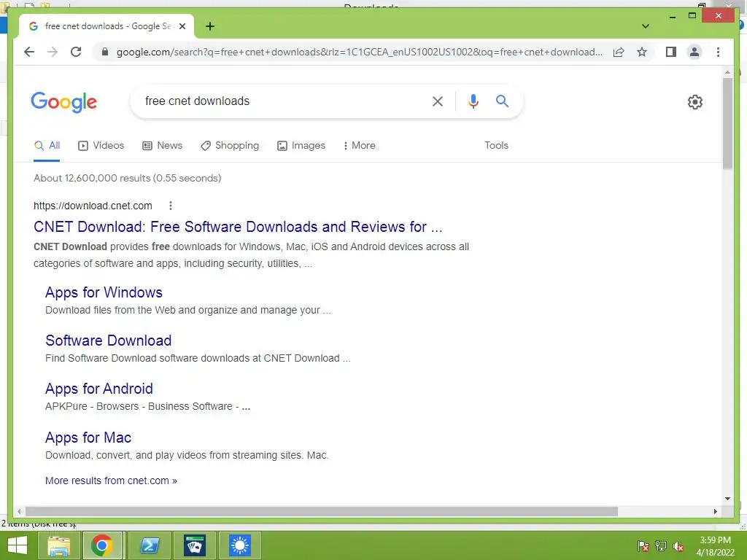Open the Solitaire taskbar app
747x560 pixels.
(x=194, y=545)
